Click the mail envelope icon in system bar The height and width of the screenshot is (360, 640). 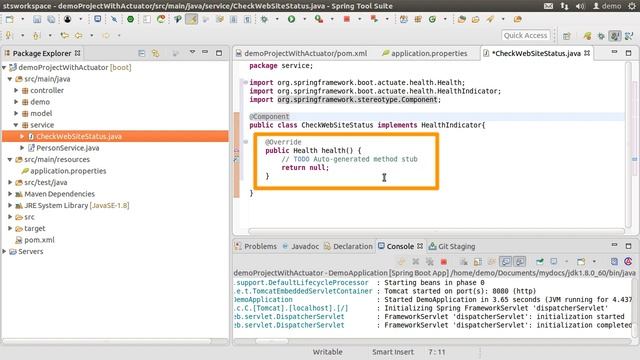pos(549,6)
